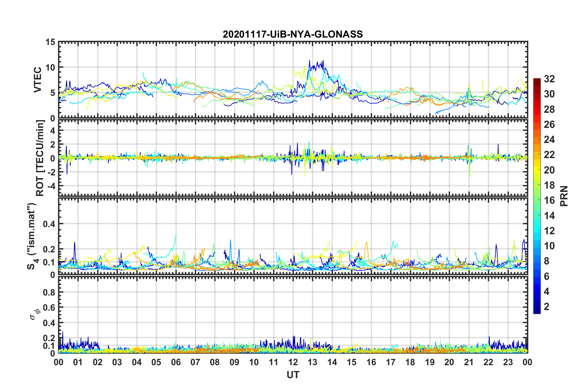The image size is (586, 392).
Task: Click the x-axis tick label 23
Action: [x=508, y=362]
